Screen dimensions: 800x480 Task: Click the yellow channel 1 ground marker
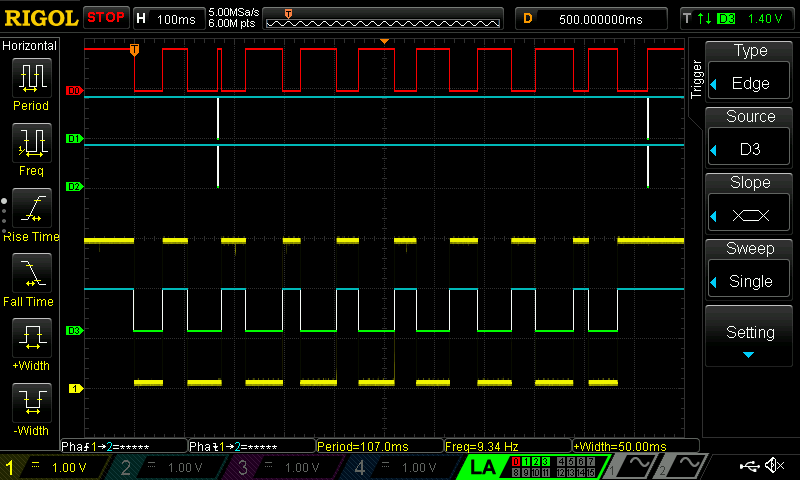point(76,389)
